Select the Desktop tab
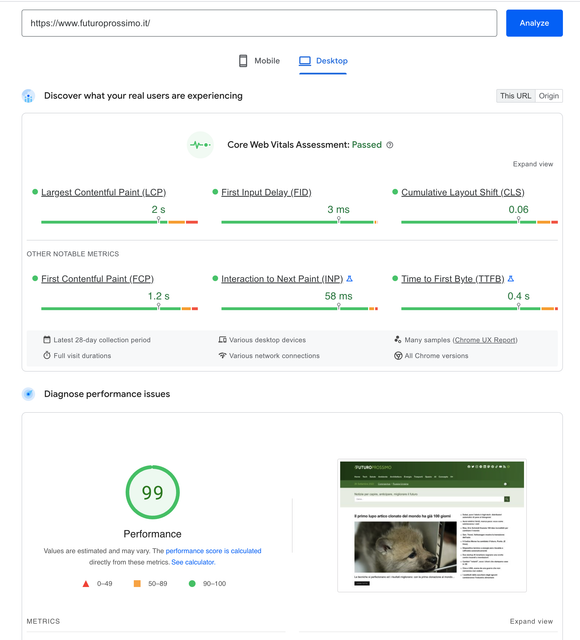The height and width of the screenshot is (640, 580). click(323, 61)
